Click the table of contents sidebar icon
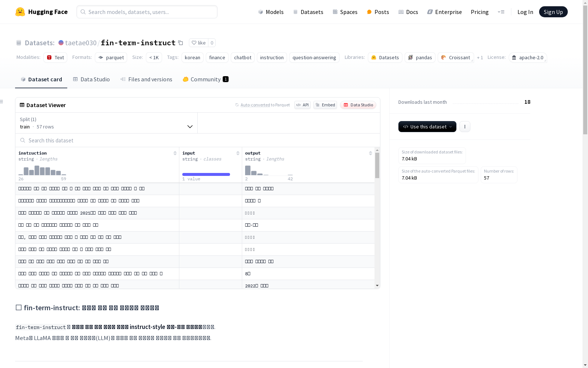This screenshot has width=588, height=368. pos(2,102)
